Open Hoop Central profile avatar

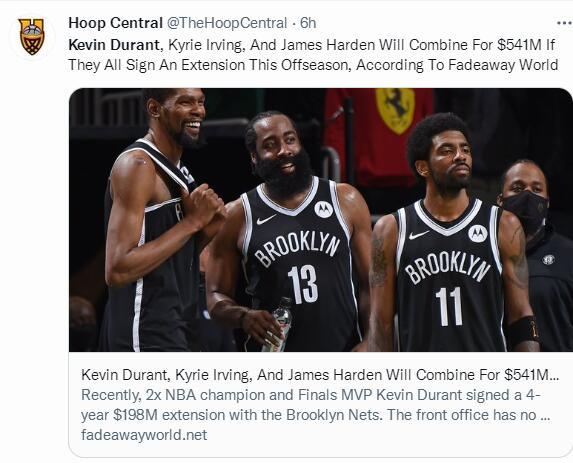(x=32, y=37)
